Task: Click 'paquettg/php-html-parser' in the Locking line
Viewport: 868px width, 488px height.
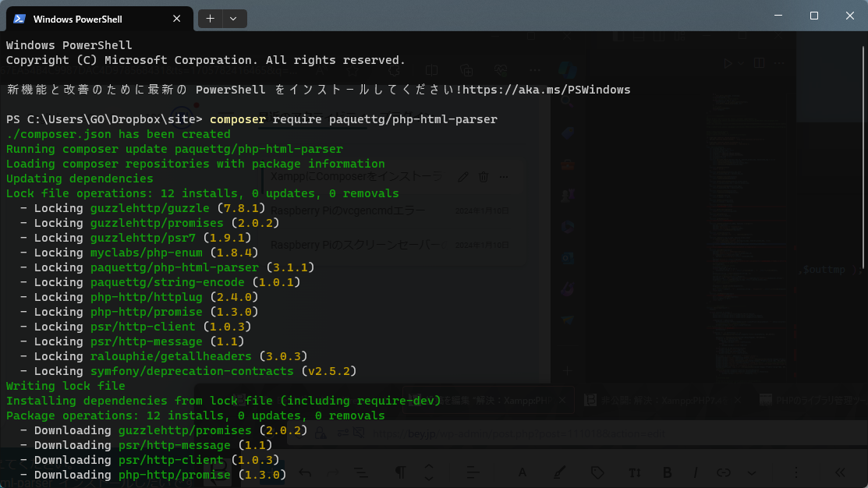Action: (x=175, y=267)
